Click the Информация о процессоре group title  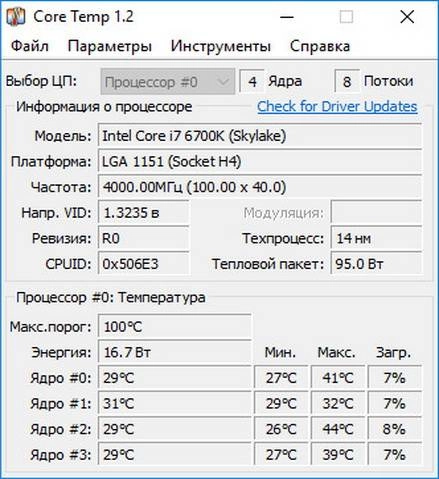(x=104, y=107)
